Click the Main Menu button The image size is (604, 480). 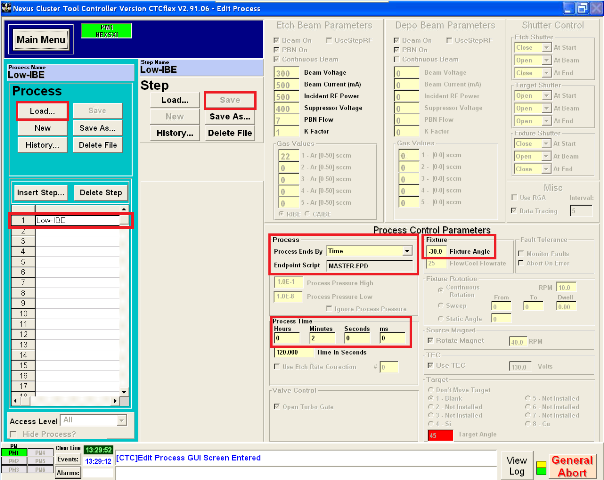pyautogui.click(x=41, y=40)
